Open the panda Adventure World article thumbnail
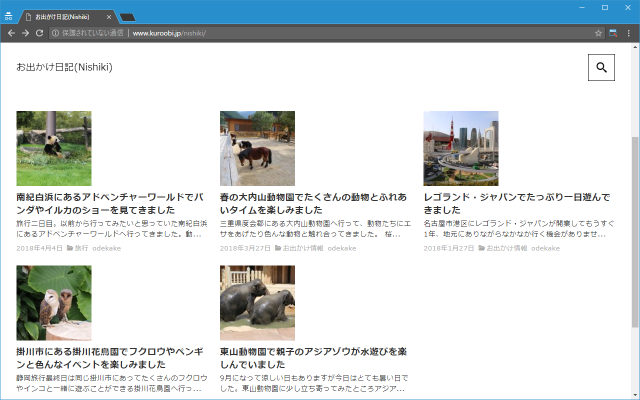This screenshot has height=400, width=640. [x=53, y=148]
